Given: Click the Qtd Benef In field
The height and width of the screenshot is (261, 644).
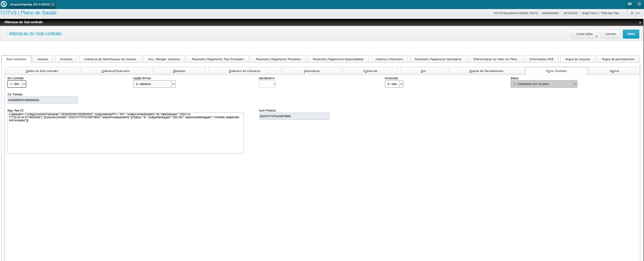Looking at the screenshot, I should [268, 84].
